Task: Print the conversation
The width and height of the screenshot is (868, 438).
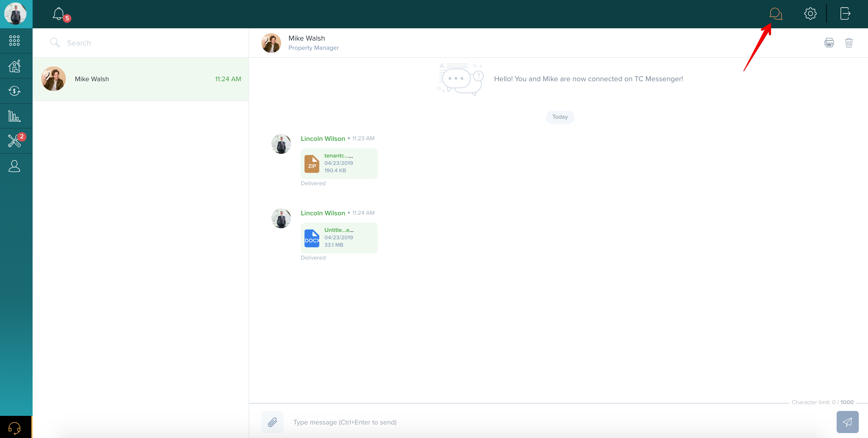Action: tap(829, 43)
